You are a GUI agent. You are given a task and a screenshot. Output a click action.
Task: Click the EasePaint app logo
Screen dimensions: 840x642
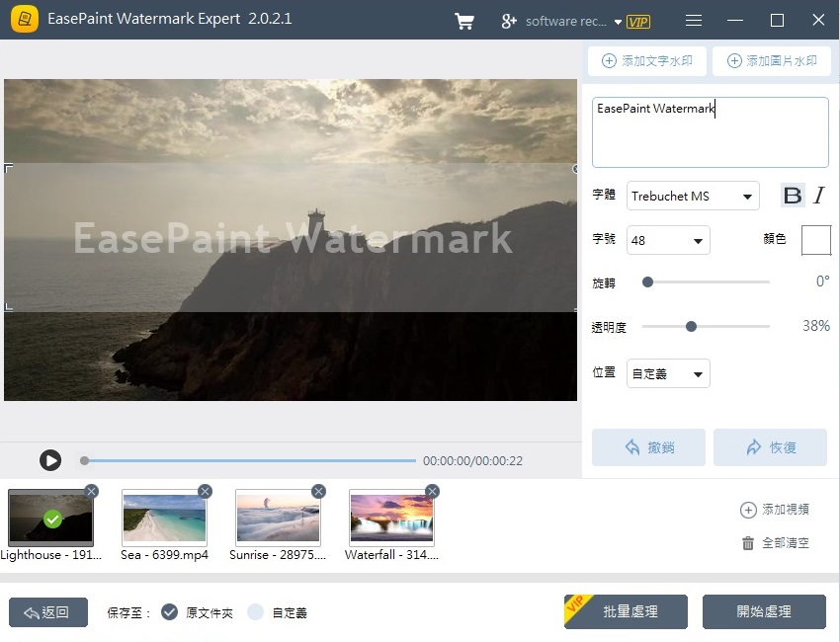(25, 20)
